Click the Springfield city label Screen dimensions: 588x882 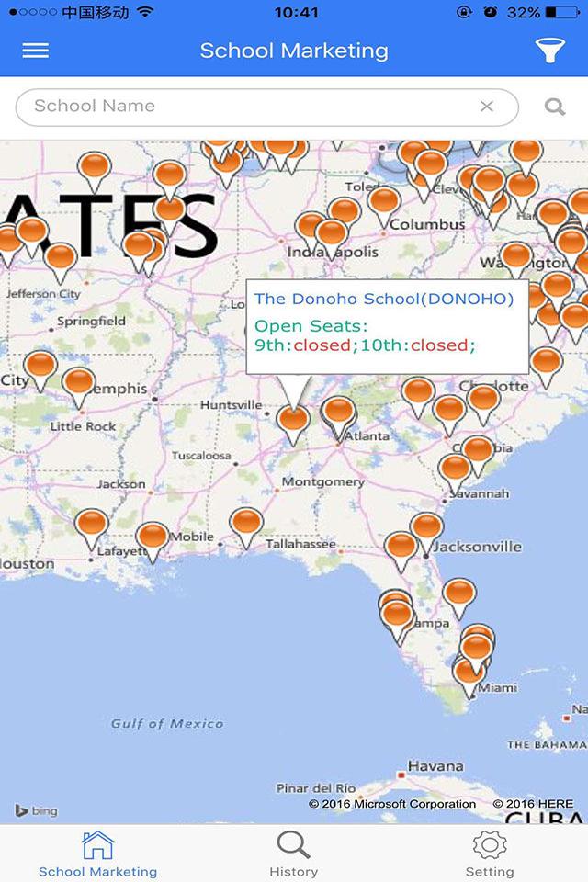click(91, 322)
